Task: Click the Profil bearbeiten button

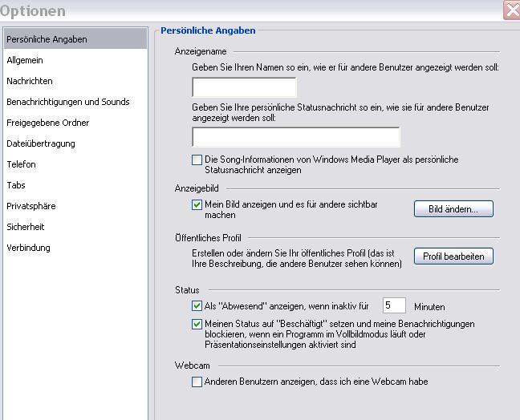Action: (453, 256)
